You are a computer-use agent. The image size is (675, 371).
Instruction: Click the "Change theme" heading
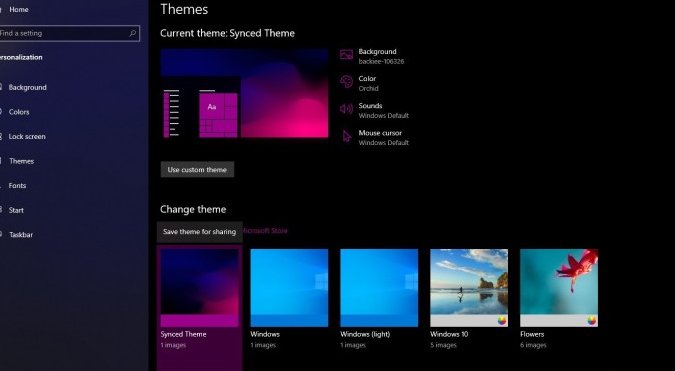(193, 209)
